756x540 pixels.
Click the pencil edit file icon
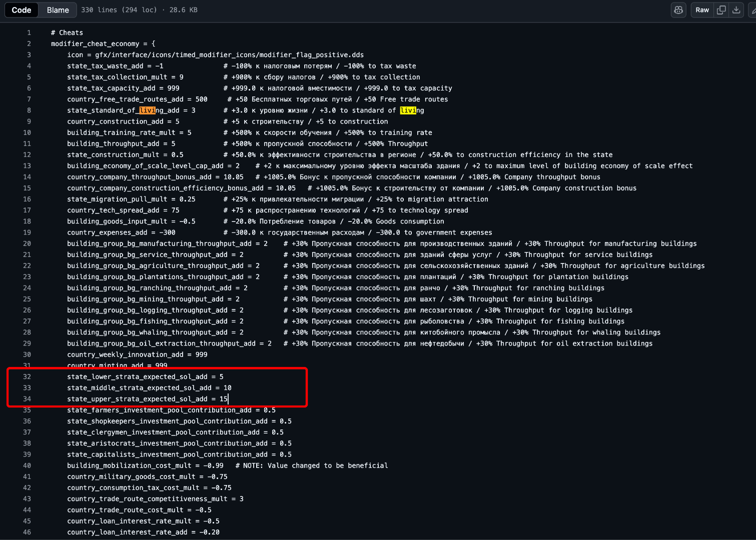pos(752,10)
